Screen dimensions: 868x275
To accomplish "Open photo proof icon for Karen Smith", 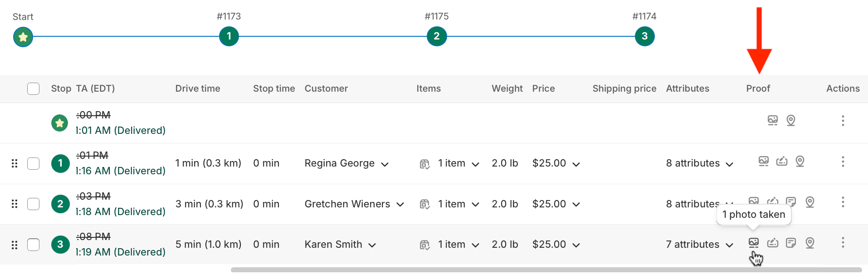I will tap(753, 243).
